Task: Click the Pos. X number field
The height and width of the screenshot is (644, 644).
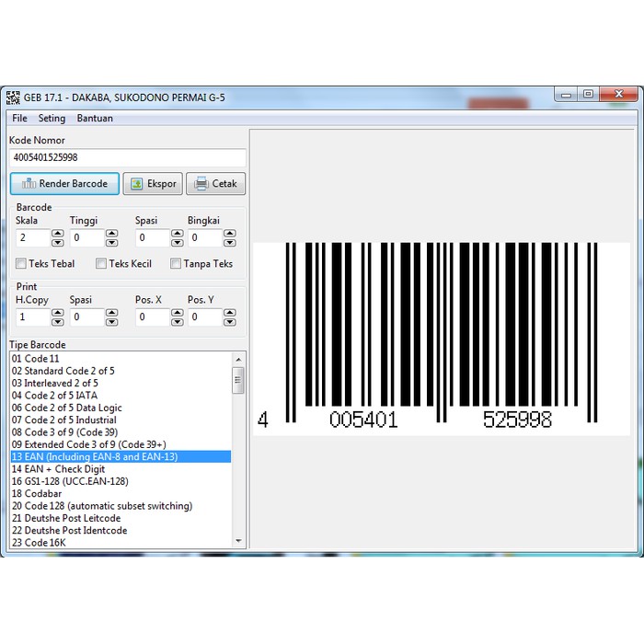Action: (153, 317)
